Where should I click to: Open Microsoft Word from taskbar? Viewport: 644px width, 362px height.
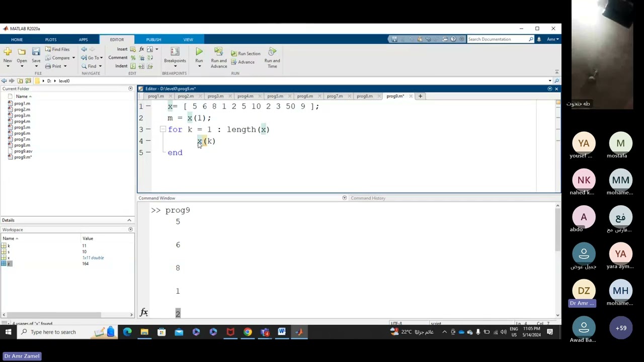tap(282, 332)
